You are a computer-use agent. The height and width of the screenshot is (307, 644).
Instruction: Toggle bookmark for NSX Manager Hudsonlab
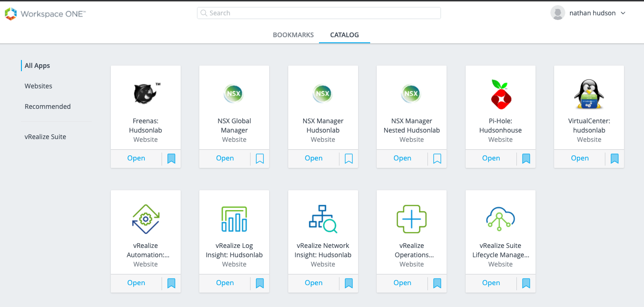(349, 159)
